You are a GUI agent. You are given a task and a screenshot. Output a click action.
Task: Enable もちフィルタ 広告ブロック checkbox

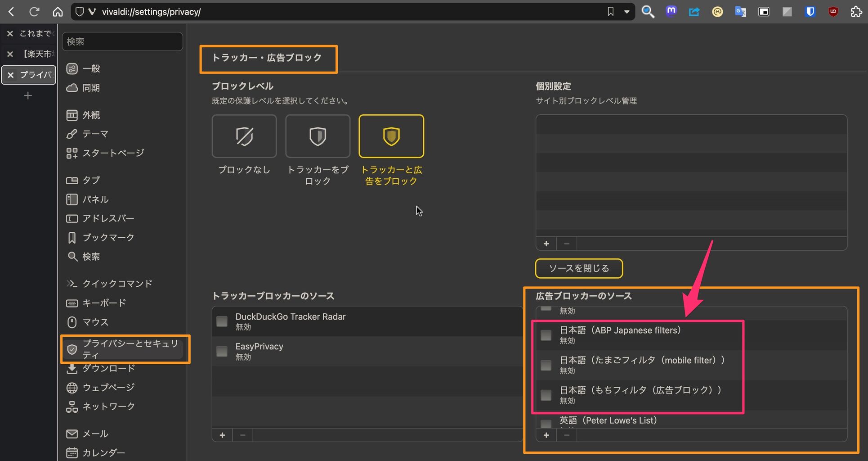pos(546,395)
